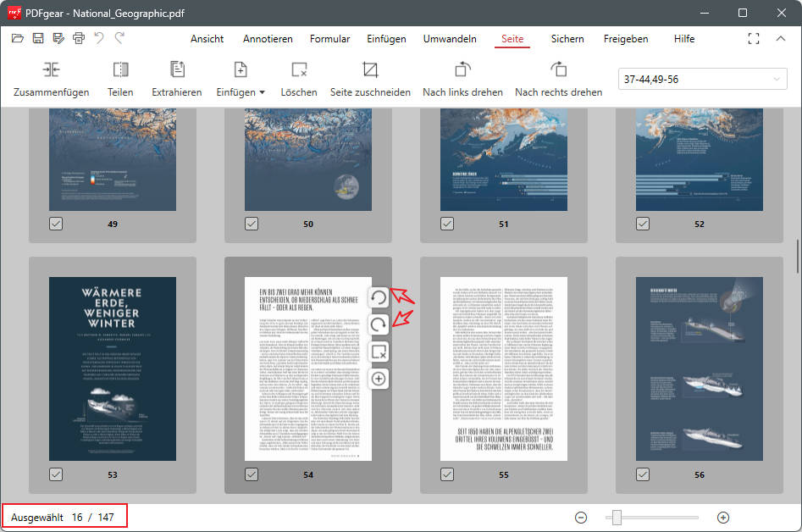Activate the Seite zuschneiden crop tool
Screen dimensions: 802x532
tap(369, 79)
